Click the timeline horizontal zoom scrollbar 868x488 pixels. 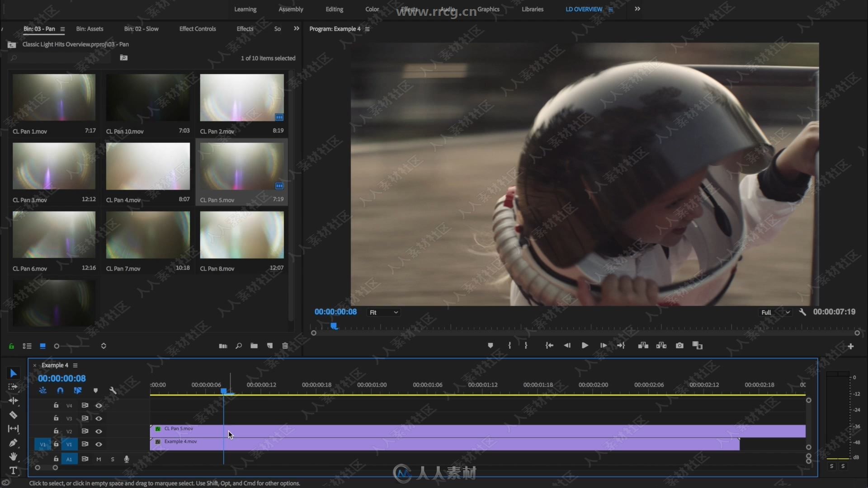click(x=46, y=468)
